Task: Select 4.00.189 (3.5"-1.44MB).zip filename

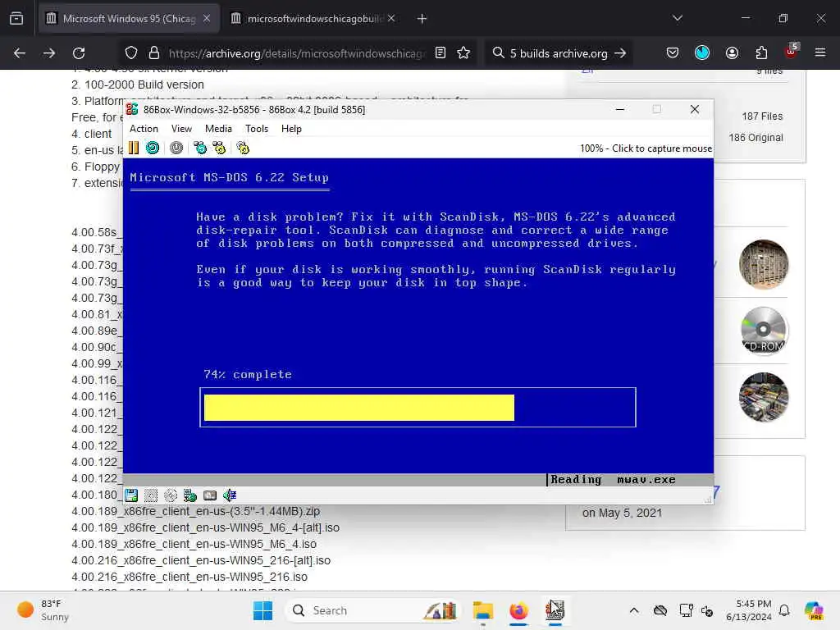Action: click(x=195, y=511)
